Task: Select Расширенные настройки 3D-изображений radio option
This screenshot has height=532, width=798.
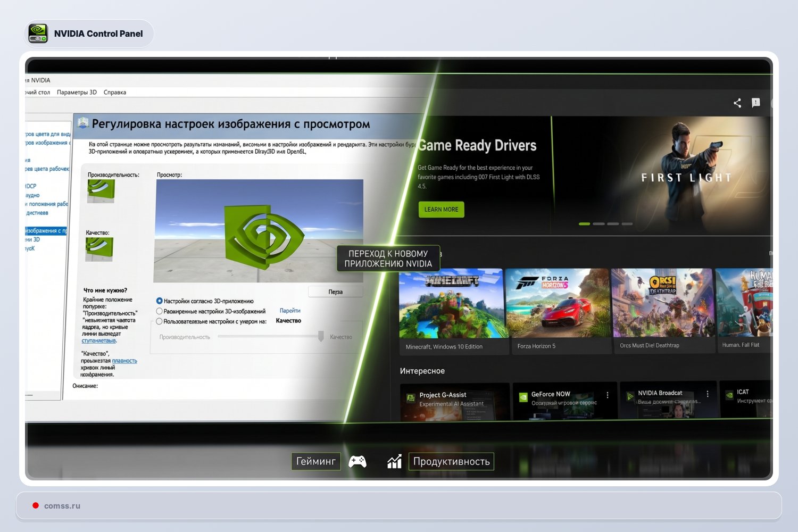Action: click(x=159, y=311)
